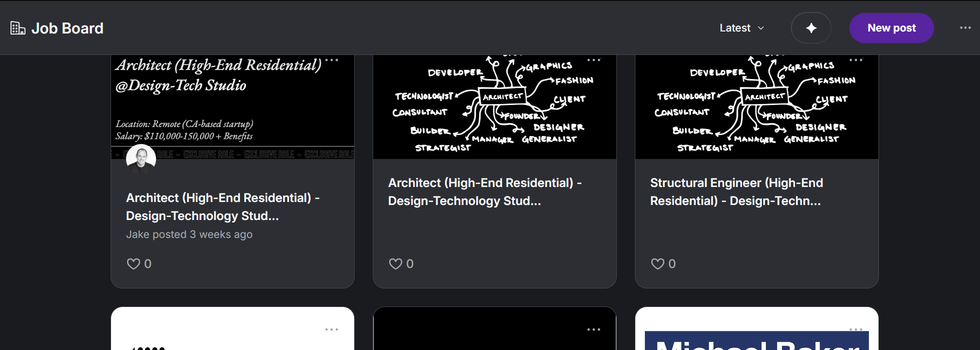
Task: Open options menu on the Michael Baker card
Action: pyautogui.click(x=856, y=329)
